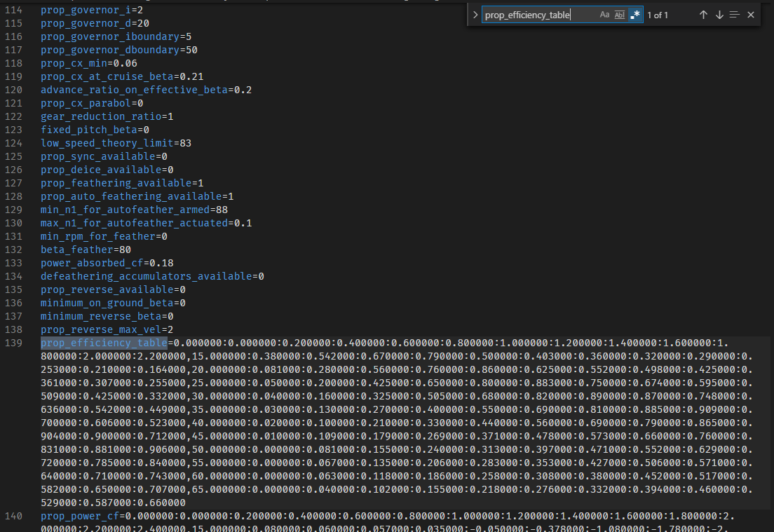
Task: Click the prop_power_cf key text
Action: 80,516
